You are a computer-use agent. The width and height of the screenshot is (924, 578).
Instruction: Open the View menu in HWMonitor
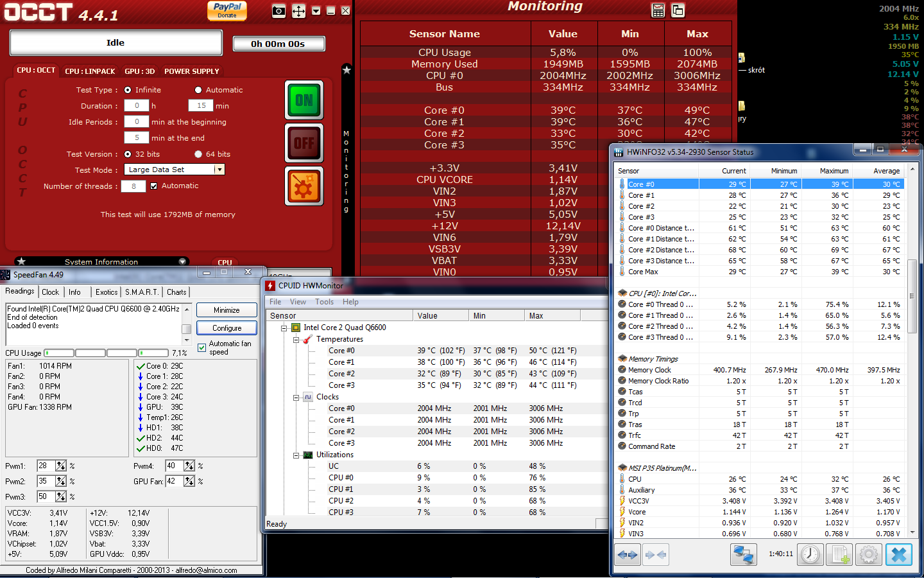[x=298, y=302]
